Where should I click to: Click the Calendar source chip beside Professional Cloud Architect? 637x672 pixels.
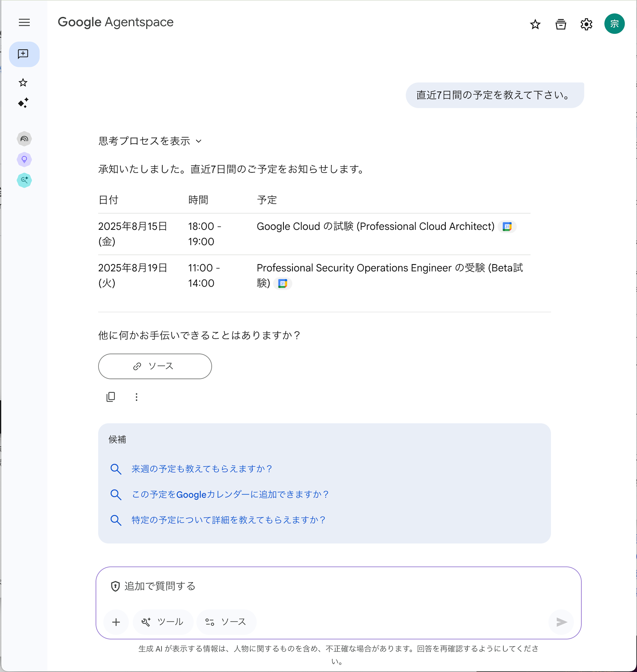(507, 226)
